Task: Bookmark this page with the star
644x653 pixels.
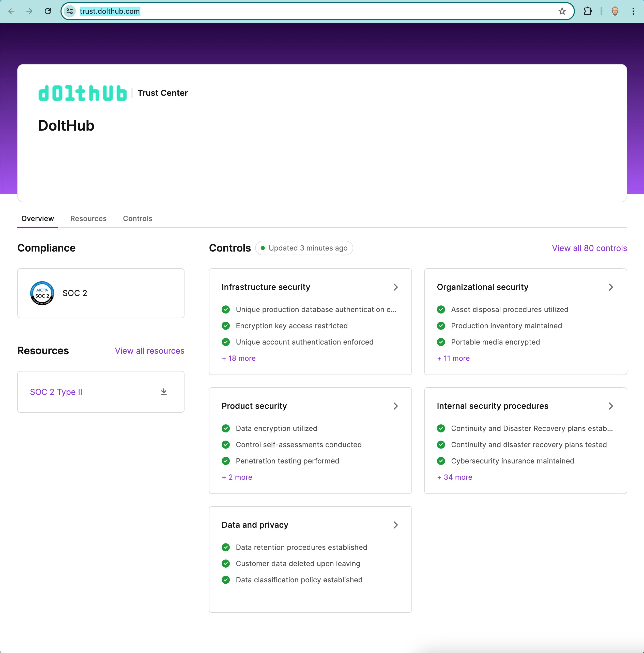Action: (x=562, y=11)
